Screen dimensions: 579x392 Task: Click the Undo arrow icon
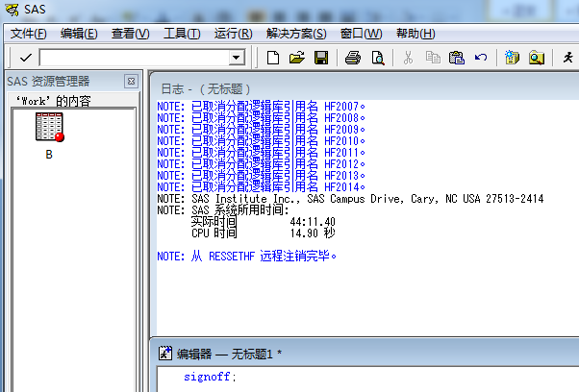pyautogui.click(x=480, y=58)
